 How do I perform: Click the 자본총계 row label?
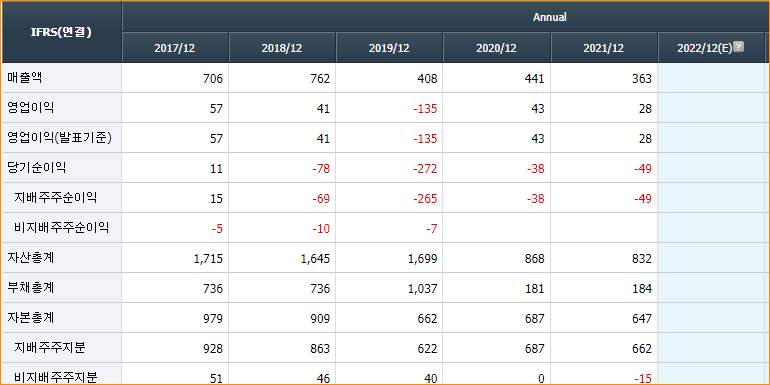pyautogui.click(x=30, y=318)
